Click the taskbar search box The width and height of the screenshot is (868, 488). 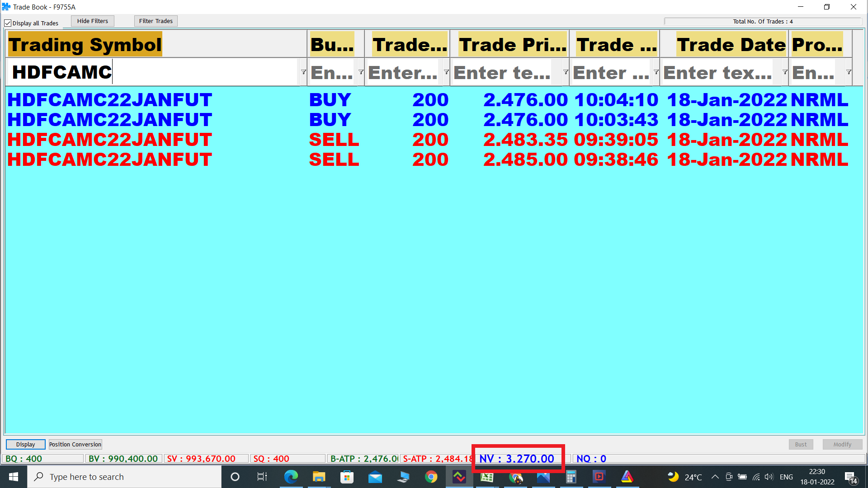click(124, 477)
